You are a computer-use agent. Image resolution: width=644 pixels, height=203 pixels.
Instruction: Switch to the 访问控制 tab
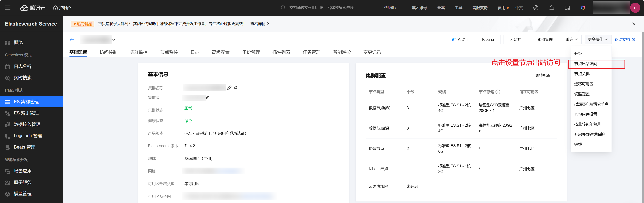[108, 52]
